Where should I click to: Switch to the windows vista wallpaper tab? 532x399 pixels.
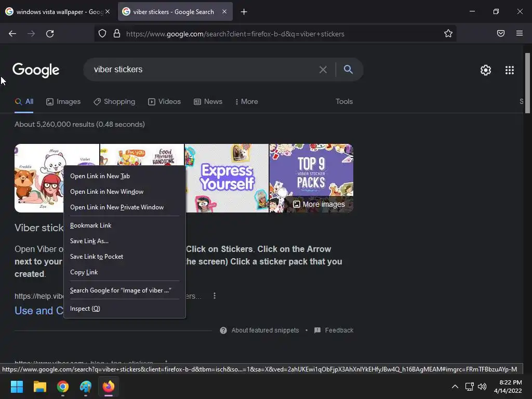(x=58, y=11)
